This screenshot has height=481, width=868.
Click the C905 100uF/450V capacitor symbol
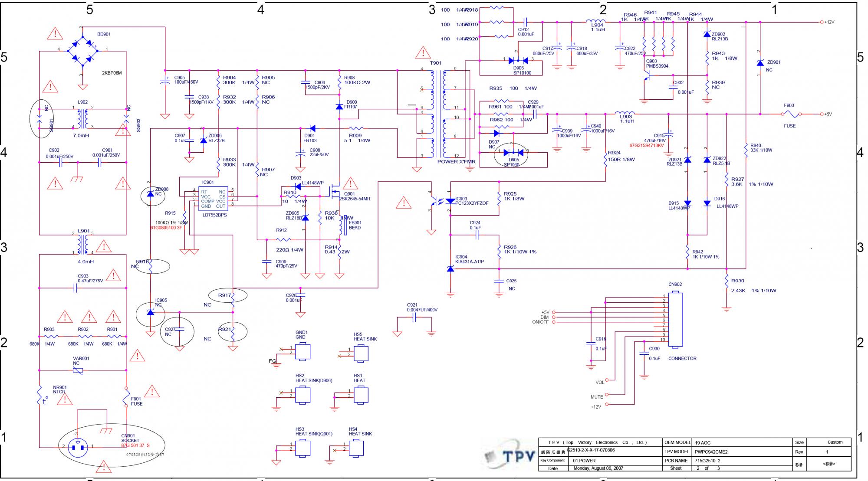tap(165, 81)
